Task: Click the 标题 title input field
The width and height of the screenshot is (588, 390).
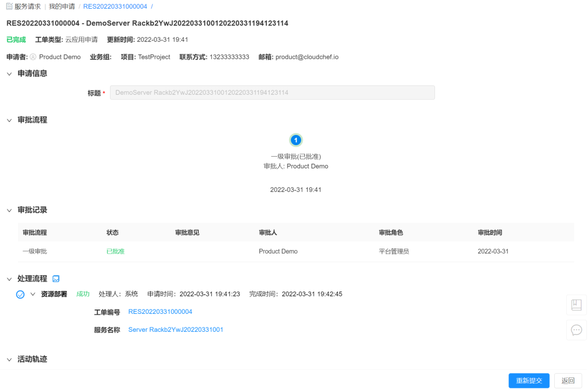Action: pyautogui.click(x=272, y=92)
